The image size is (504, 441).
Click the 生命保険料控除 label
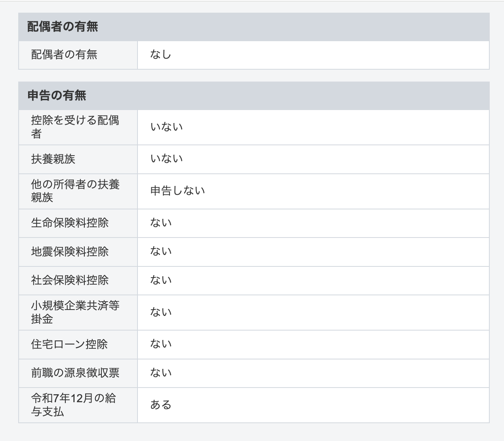point(70,223)
